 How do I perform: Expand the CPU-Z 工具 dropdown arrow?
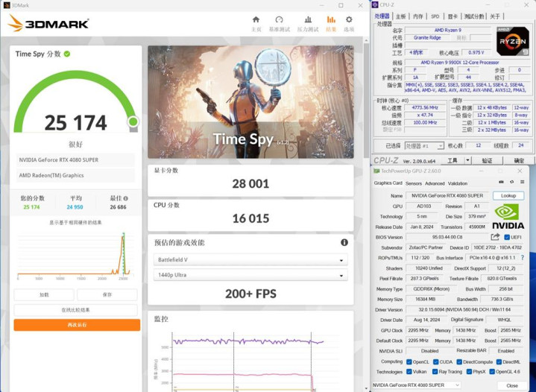[467, 160]
